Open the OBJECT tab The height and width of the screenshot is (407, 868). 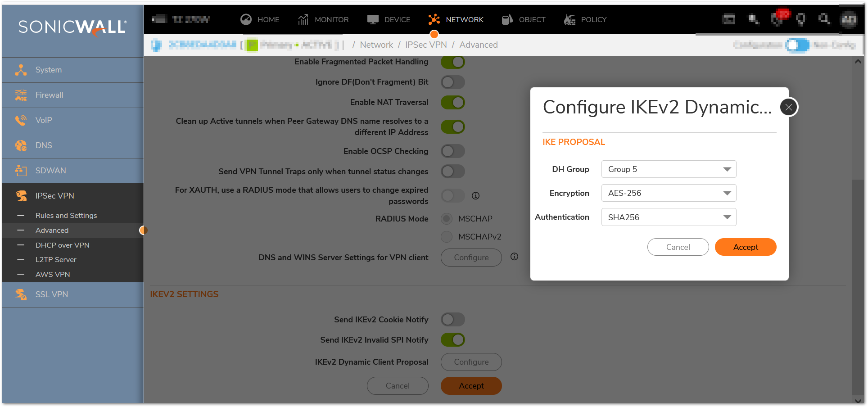pos(524,19)
